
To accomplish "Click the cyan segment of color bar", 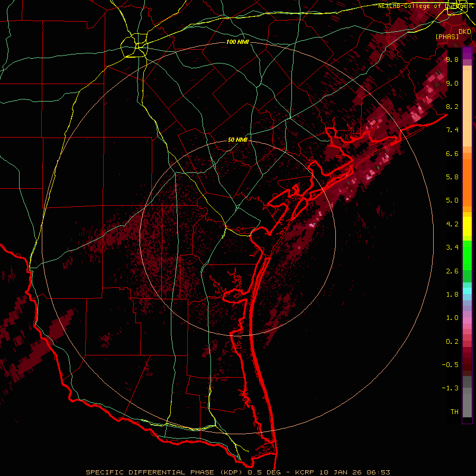I will pos(467,291).
